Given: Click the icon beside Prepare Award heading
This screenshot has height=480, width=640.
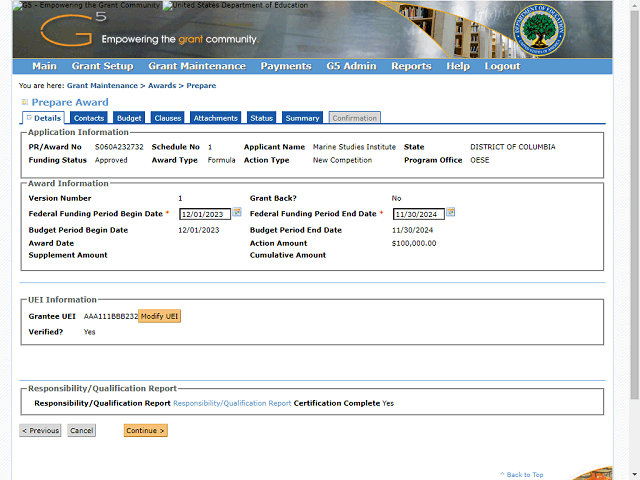Looking at the screenshot, I should click(25, 102).
